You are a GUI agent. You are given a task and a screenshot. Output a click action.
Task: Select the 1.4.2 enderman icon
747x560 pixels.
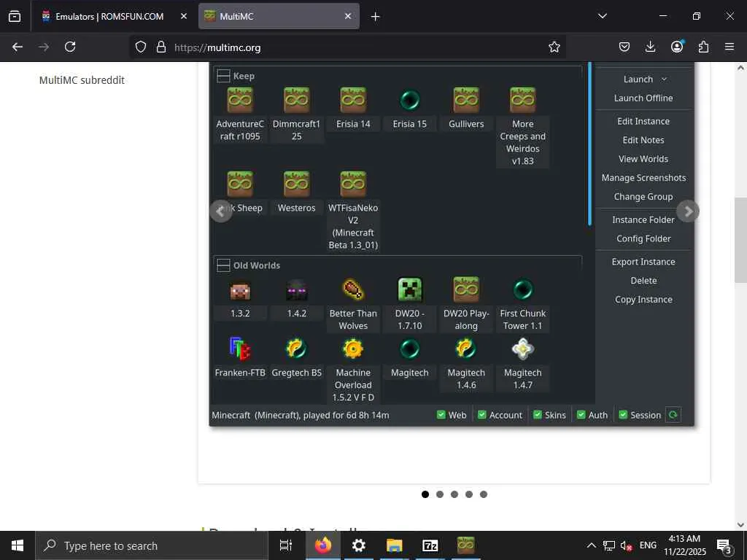[296, 290]
